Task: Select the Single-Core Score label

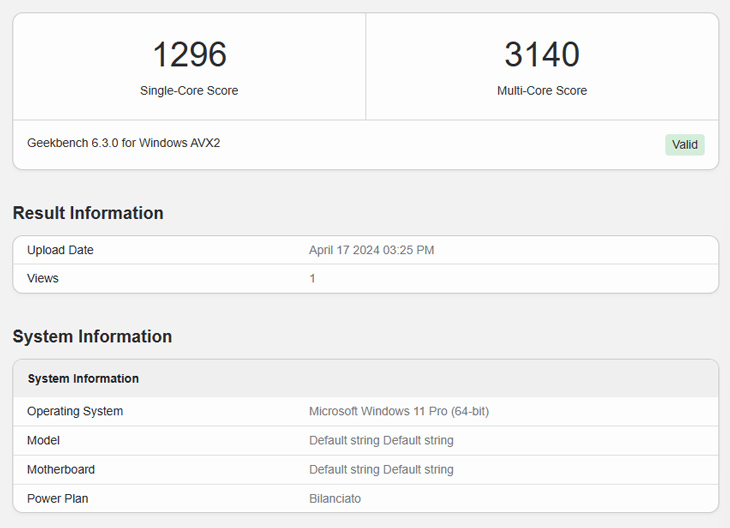Action: tap(189, 91)
